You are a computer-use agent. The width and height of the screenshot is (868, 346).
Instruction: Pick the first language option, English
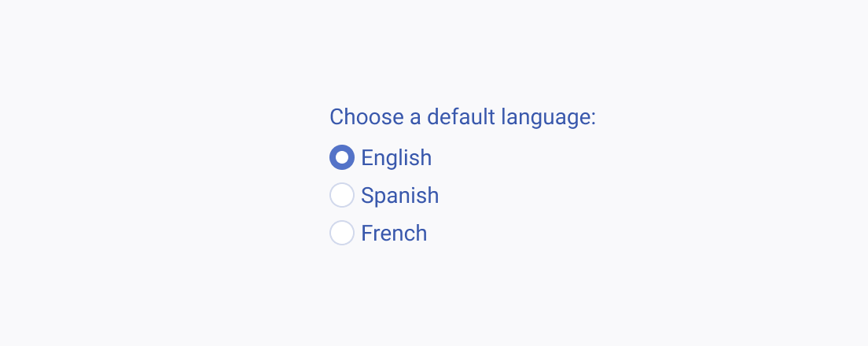(341, 157)
